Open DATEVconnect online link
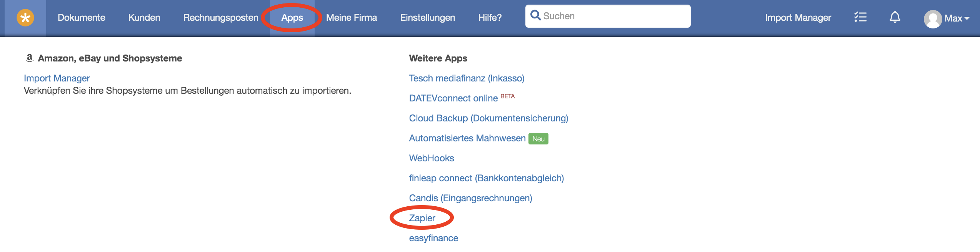980x252 pixels. click(x=453, y=98)
